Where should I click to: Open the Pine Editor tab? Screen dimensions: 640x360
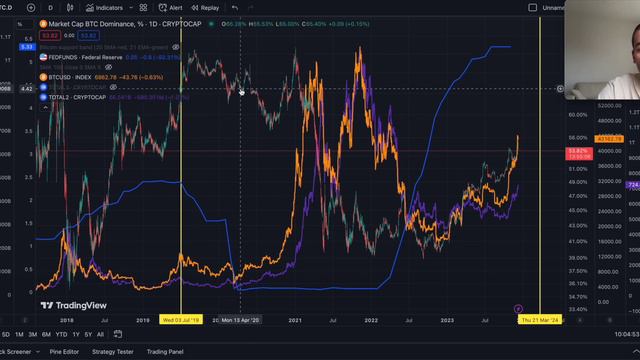coord(64,351)
